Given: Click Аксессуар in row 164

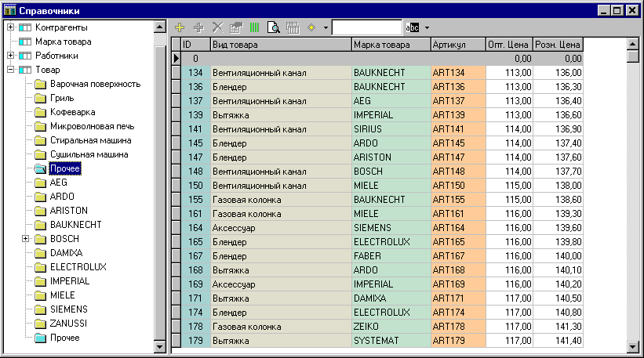Looking at the screenshot, I should pyautogui.click(x=282, y=228).
